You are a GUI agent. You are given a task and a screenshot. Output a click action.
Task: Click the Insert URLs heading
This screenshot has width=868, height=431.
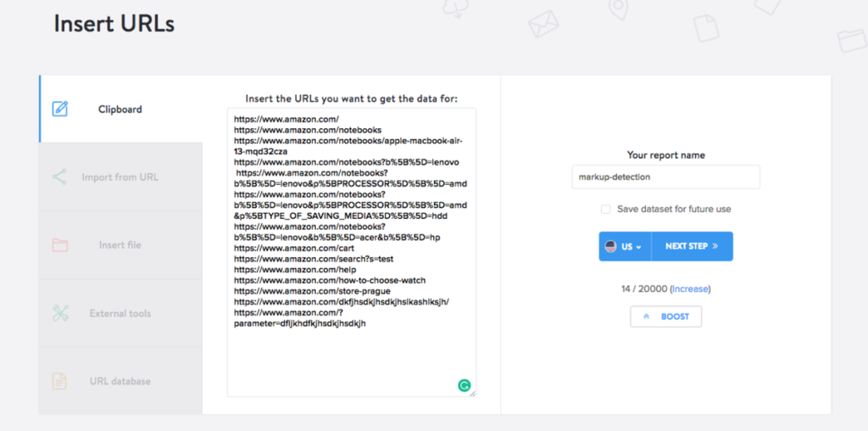pyautogui.click(x=114, y=24)
